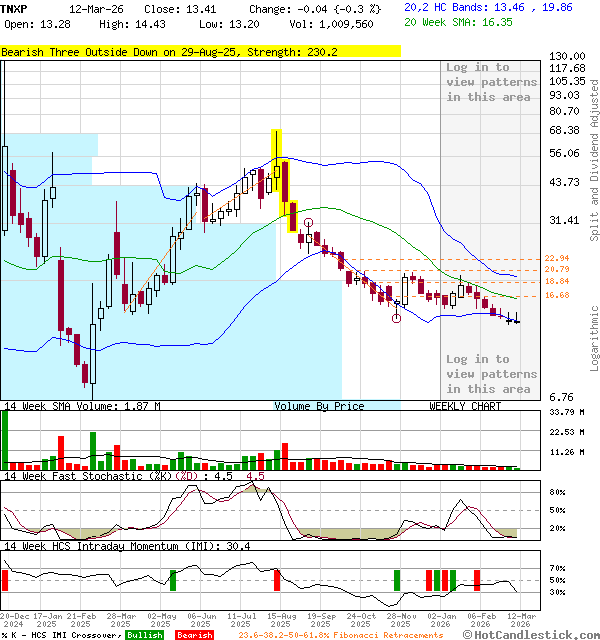This screenshot has height=640, width=600.
Task: Click the TNXP ticker symbol
Action: [15, 8]
